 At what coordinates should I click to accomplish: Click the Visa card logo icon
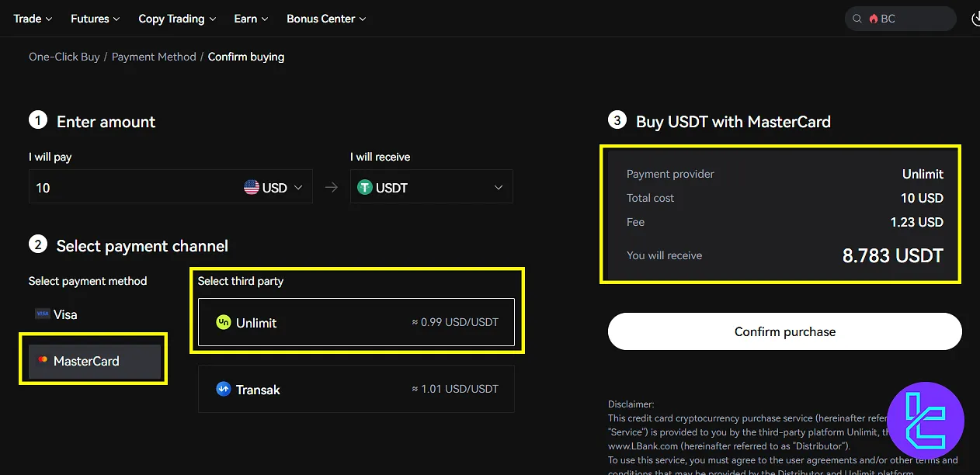click(x=42, y=314)
